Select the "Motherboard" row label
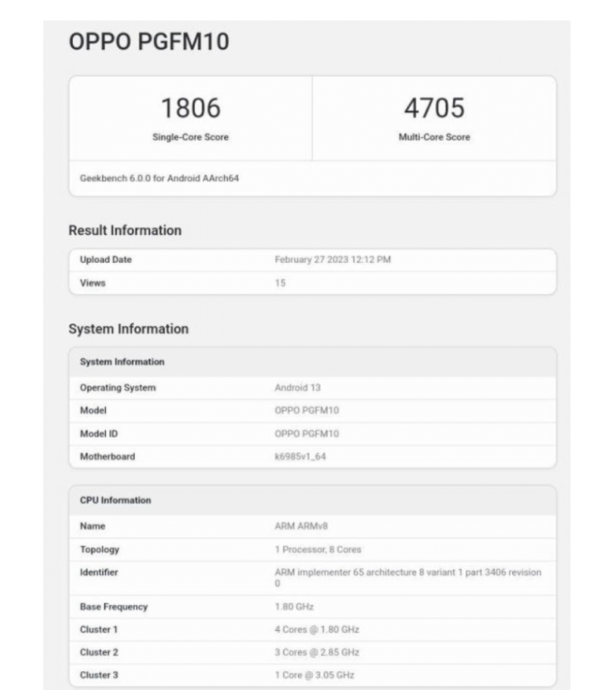This screenshot has width=616, height=690. click(108, 457)
